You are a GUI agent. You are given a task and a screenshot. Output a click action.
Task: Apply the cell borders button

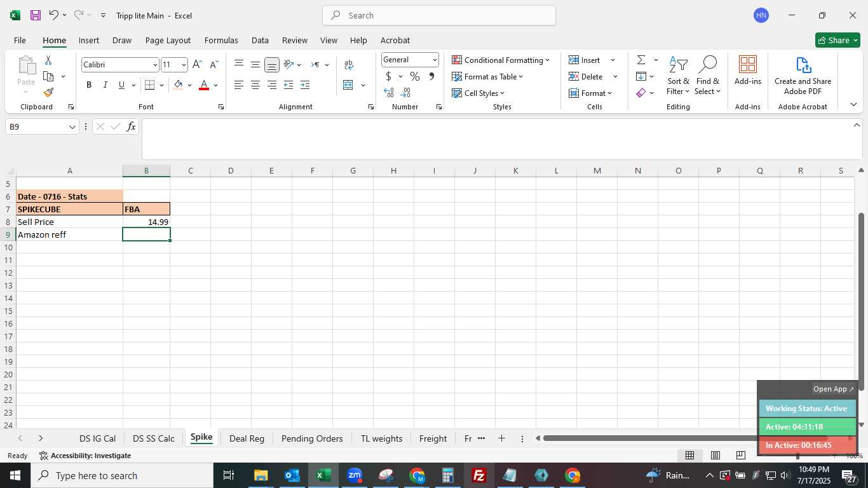(150, 85)
